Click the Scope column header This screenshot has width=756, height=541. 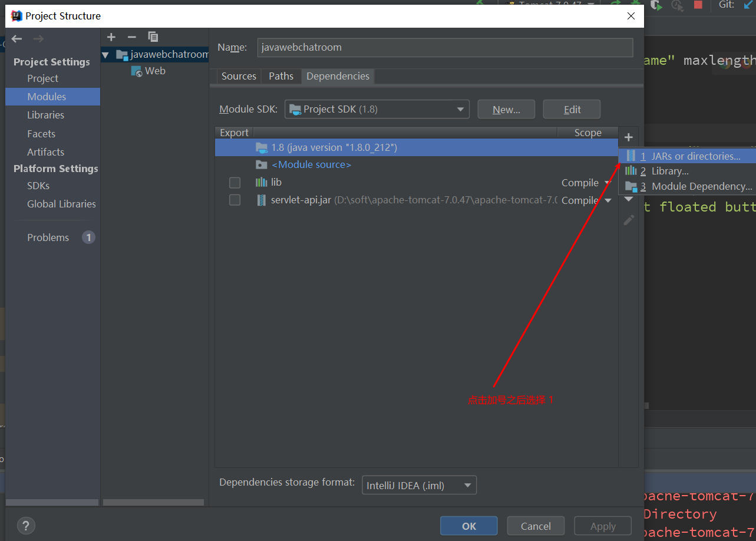point(587,133)
